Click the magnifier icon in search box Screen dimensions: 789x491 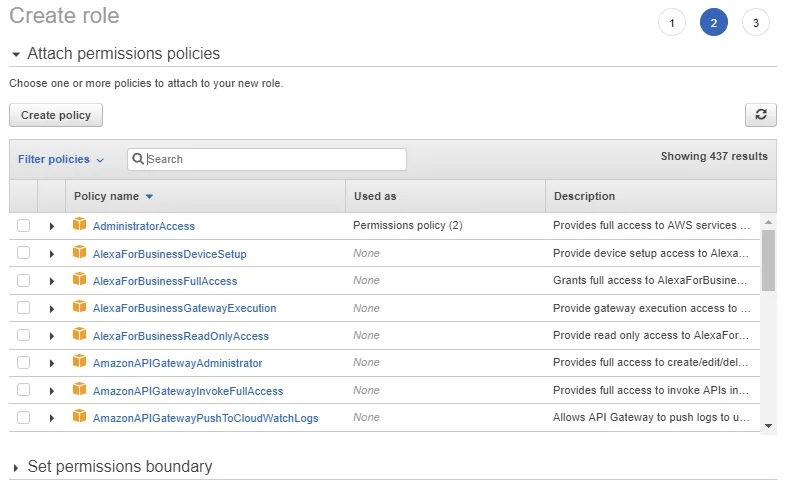[139, 159]
